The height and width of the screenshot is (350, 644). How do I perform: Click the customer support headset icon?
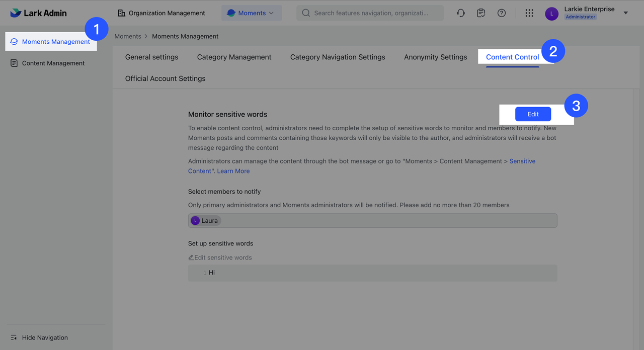point(460,13)
